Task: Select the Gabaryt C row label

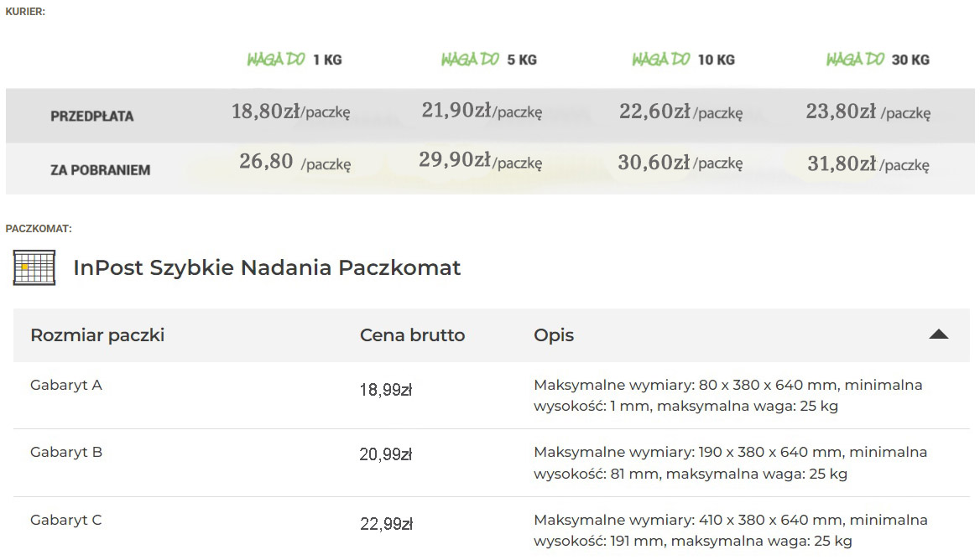Action: click(66, 521)
